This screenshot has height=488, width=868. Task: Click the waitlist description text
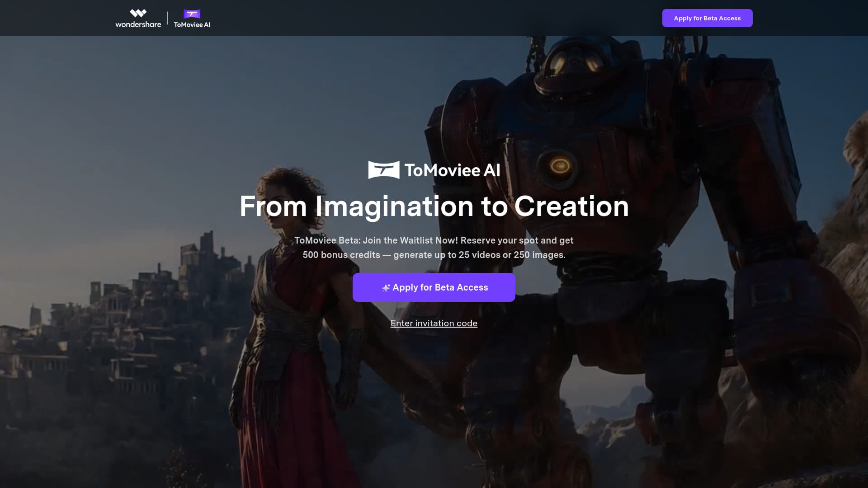pyautogui.click(x=434, y=247)
